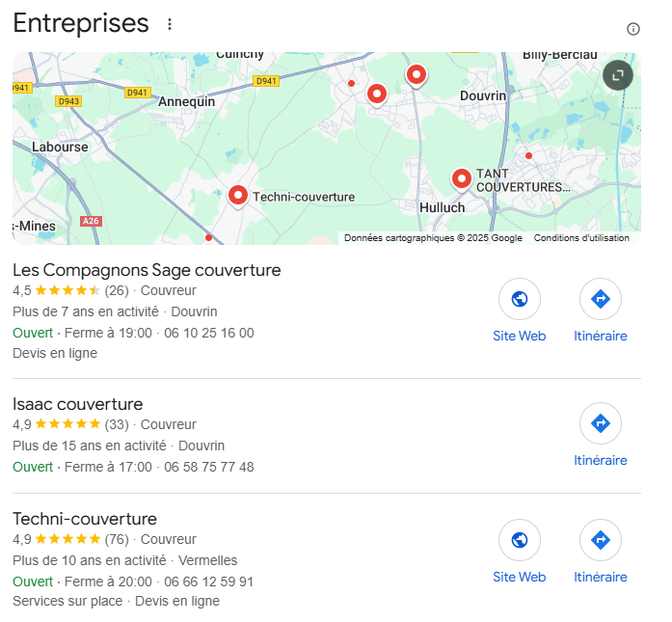Open the Isaac couverture business listing
This screenshot has width=672, height=622.
tap(78, 404)
